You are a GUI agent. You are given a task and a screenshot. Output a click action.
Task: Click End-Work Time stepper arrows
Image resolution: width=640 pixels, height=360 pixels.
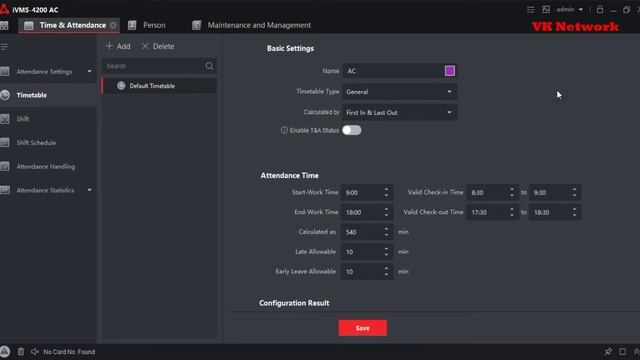click(386, 212)
